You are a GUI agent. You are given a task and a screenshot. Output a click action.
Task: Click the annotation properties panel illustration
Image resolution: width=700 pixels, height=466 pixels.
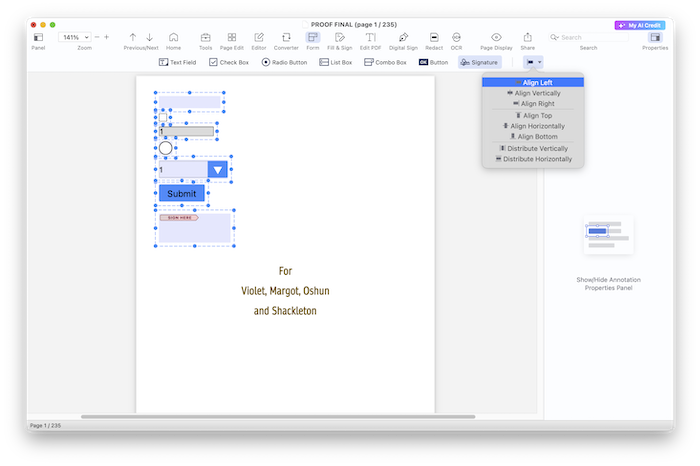(x=608, y=235)
